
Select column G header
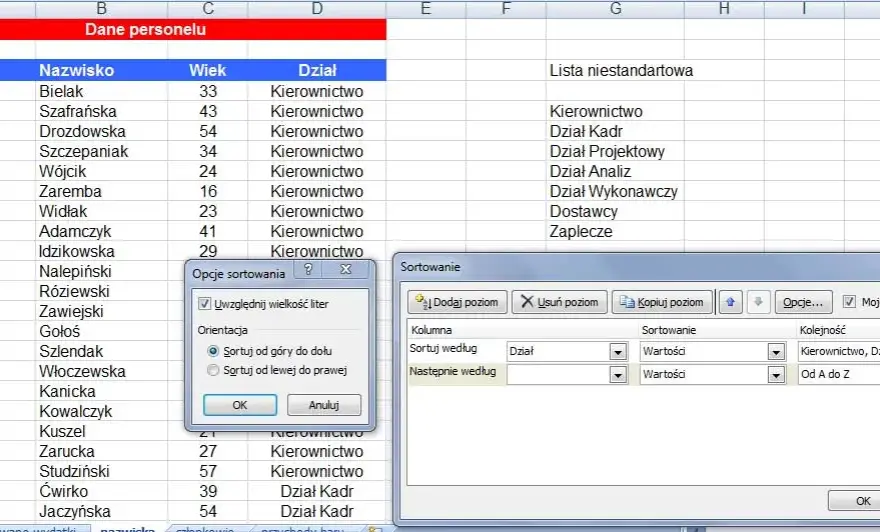pos(615,8)
